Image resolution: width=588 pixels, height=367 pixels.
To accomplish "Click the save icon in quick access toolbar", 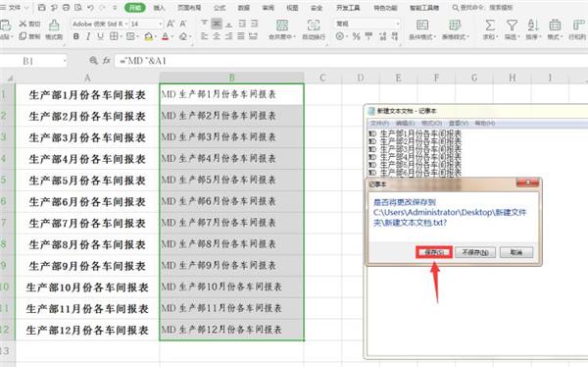I will (x=42, y=7).
